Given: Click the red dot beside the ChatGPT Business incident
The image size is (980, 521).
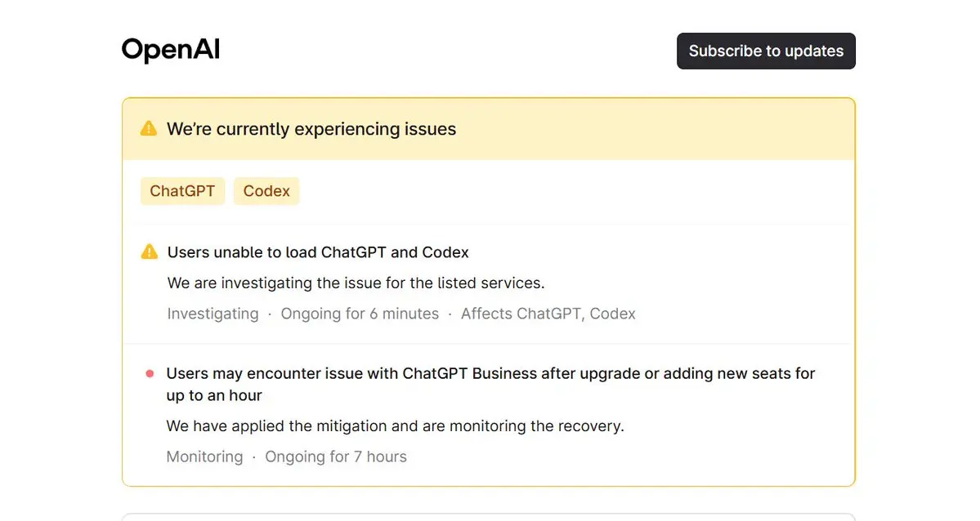Looking at the screenshot, I should click(x=150, y=374).
